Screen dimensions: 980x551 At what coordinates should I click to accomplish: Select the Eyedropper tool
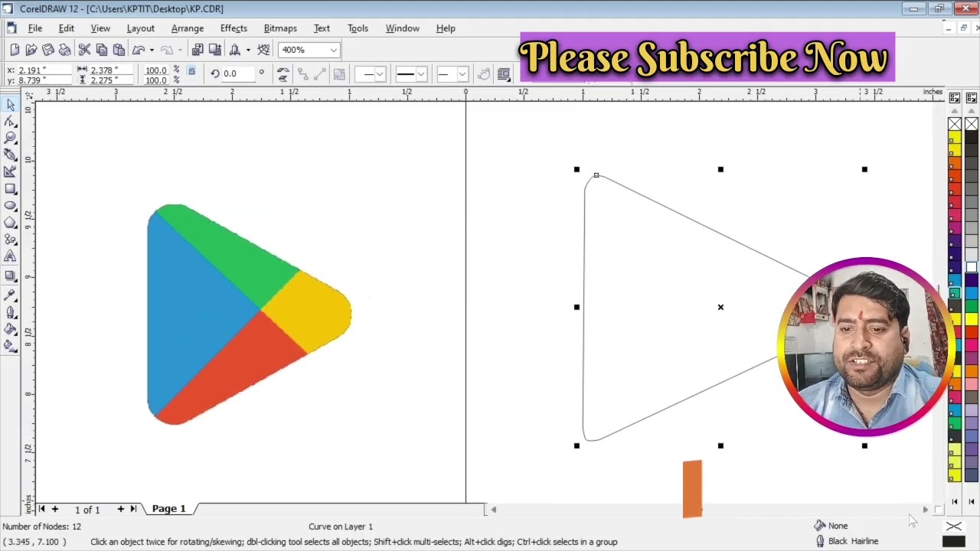[10, 295]
